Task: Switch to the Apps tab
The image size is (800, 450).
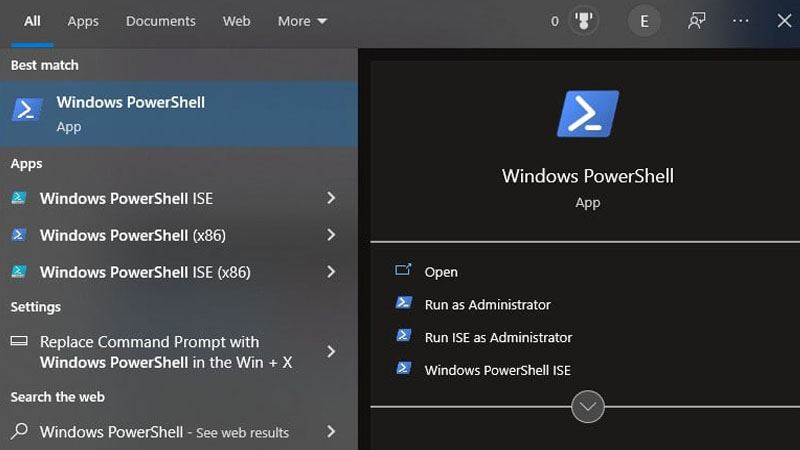Action: click(x=83, y=21)
